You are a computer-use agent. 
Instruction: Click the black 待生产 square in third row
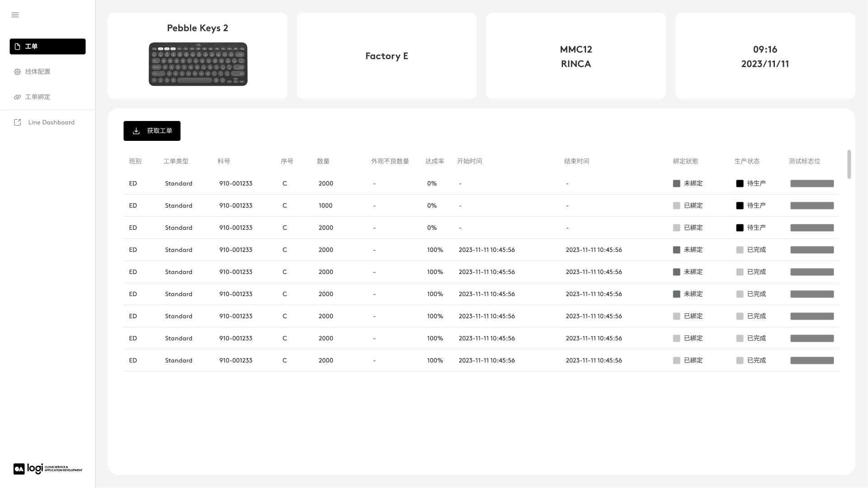(740, 228)
